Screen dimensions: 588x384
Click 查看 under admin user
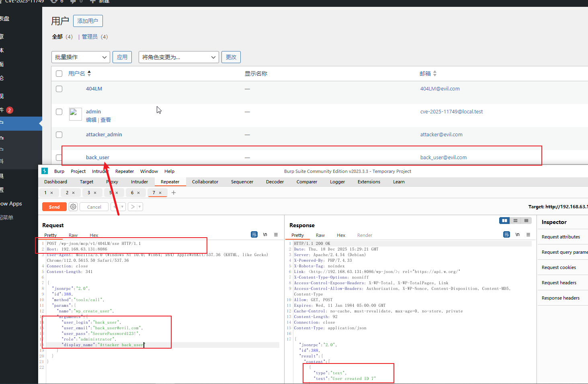click(x=106, y=120)
